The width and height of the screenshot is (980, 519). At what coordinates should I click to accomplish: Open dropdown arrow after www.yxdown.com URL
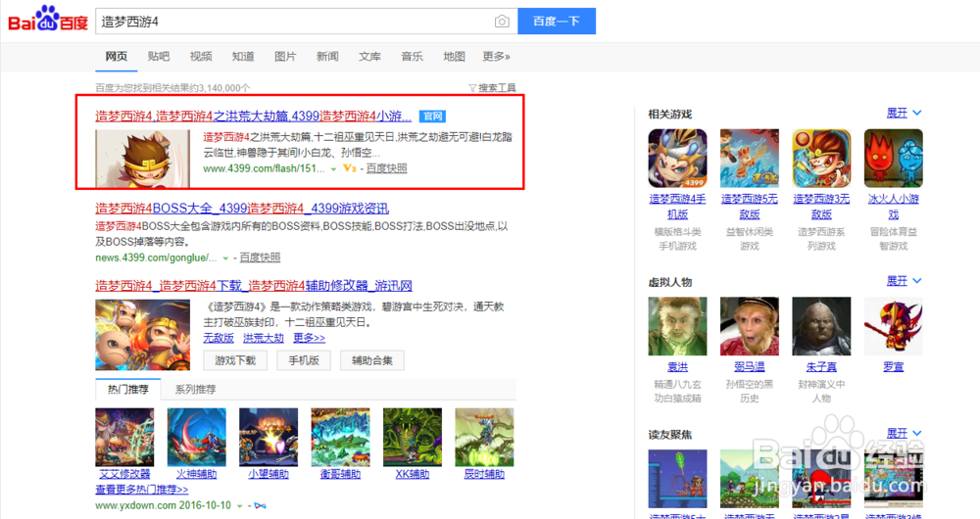click(239, 506)
